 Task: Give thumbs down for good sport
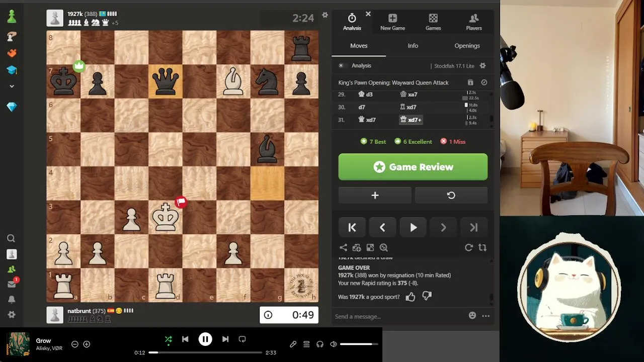click(x=427, y=297)
